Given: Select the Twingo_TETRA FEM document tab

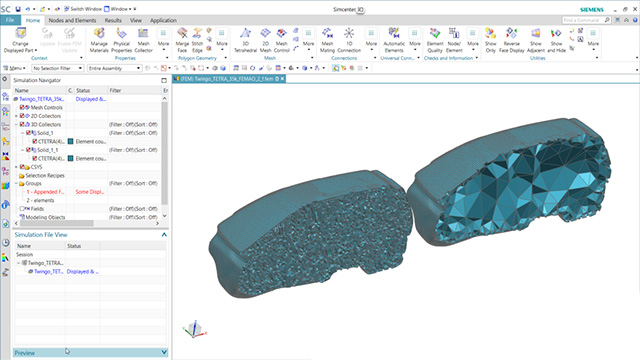Looking at the screenshot, I should [229, 79].
